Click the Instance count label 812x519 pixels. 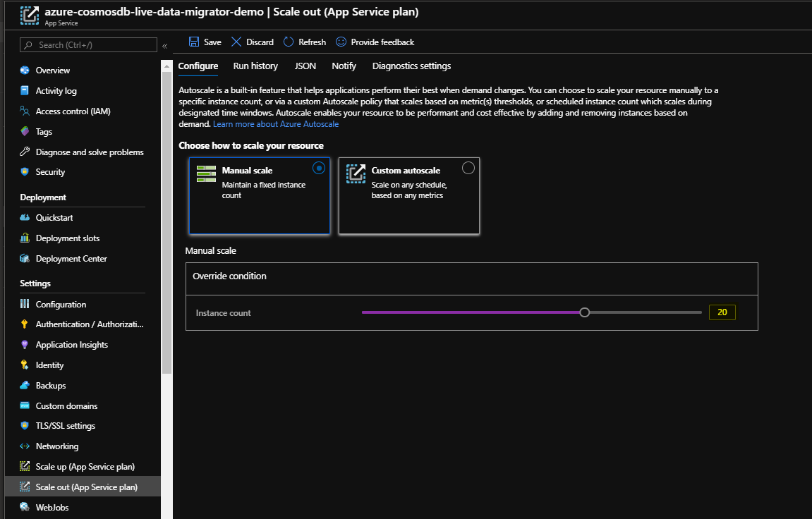(x=223, y=313)
